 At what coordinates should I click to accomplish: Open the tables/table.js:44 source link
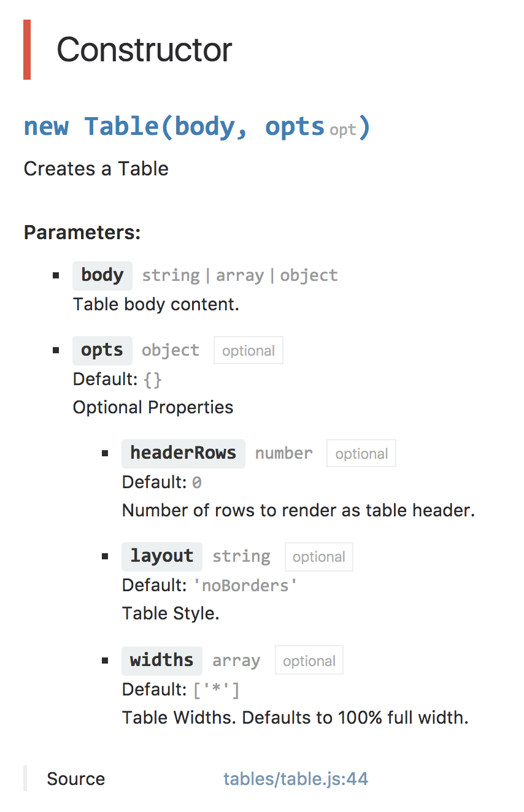(296, 779)
